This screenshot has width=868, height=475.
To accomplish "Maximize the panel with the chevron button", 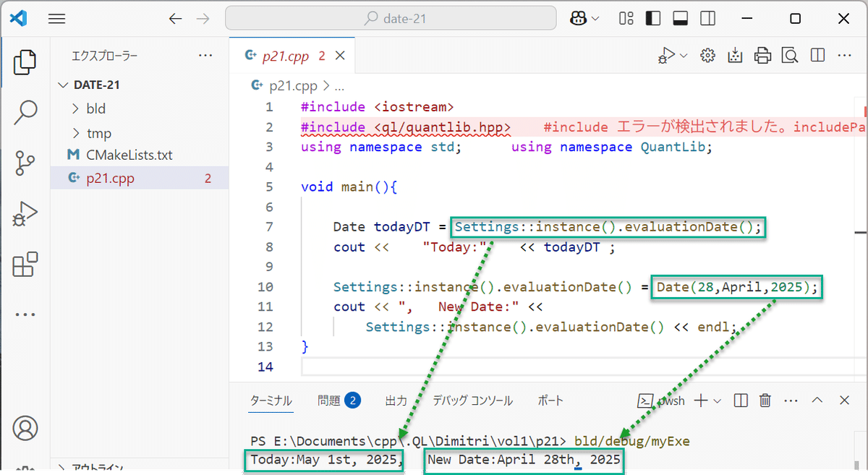I will pos(817,400).
